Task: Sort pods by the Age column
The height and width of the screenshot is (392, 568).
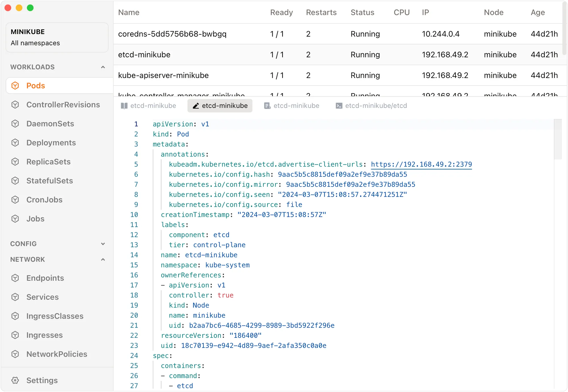Action: (538, 12)
